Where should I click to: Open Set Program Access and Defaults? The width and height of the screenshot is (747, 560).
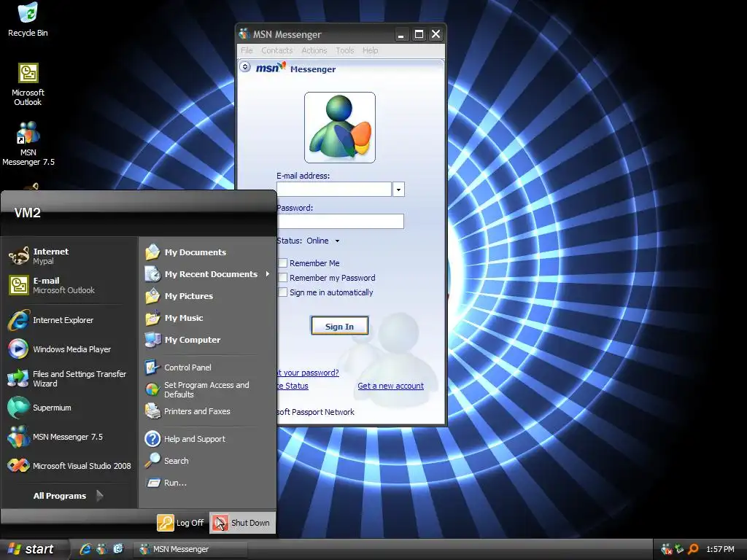[207, 389]
